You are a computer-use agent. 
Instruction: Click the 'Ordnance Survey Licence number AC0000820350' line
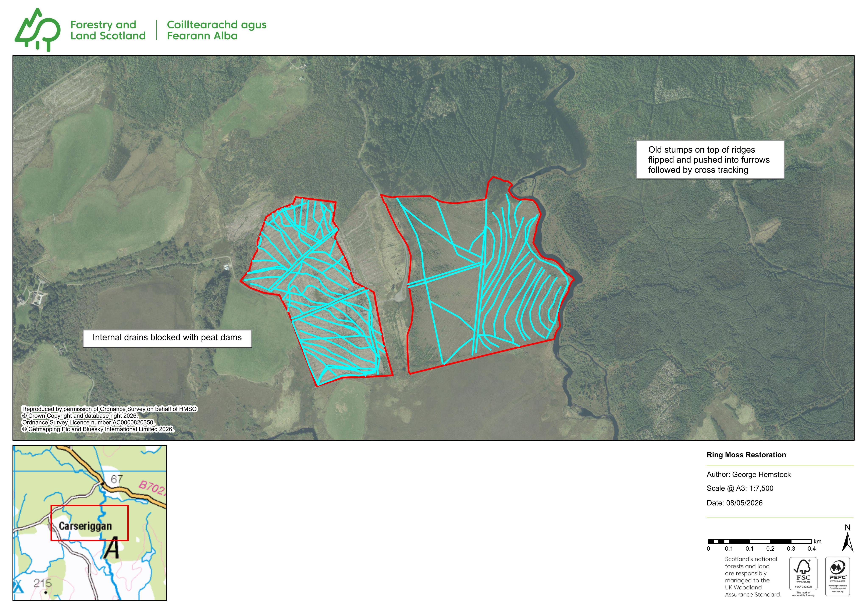[x=88, y=422]
